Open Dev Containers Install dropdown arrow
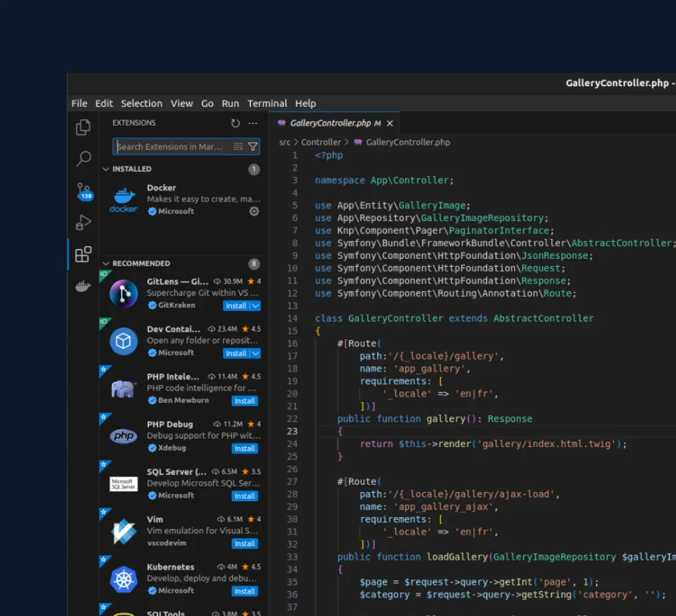676x616 pixels. (x=255, y=353)
